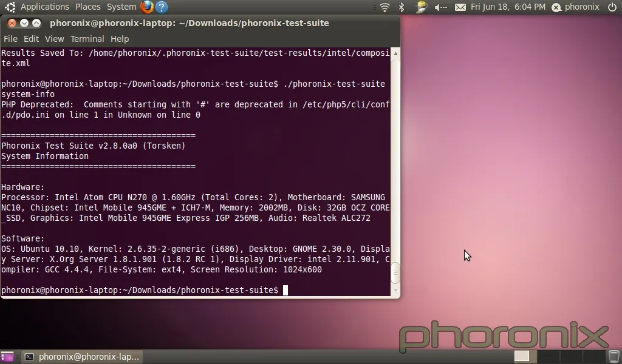This screenshot has height=364, width=622.
Task: Click 'Audio: Realtek ALC272' text
Action: 320,218
